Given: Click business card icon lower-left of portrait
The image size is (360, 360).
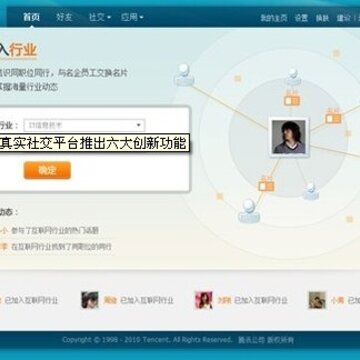Looking at the screenshot, I should pos(266,185).
